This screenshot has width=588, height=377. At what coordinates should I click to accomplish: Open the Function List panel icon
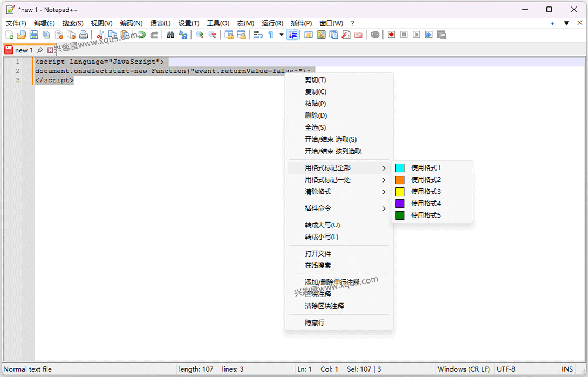click(x=346, y=35)
